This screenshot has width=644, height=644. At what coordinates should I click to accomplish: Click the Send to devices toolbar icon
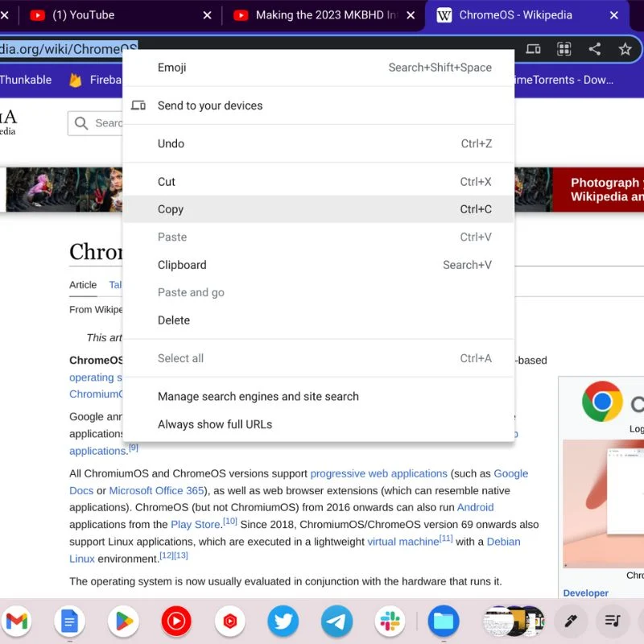pos(533,49)
